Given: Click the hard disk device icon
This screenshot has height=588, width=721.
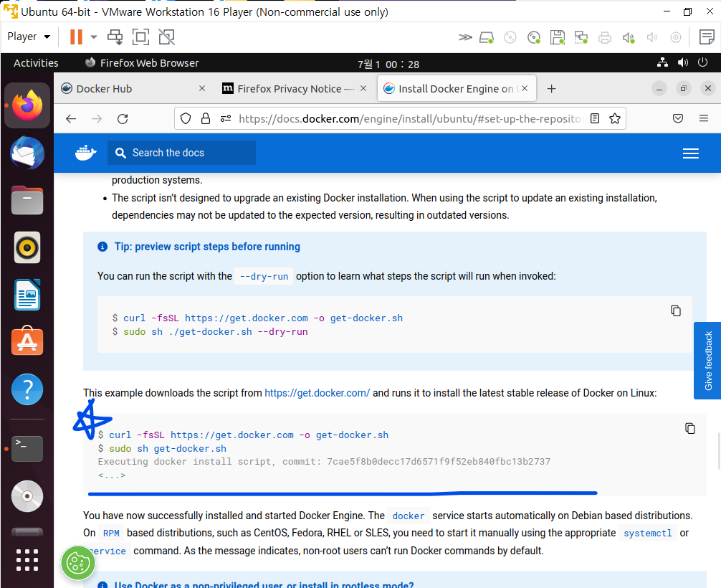Looking at the screenshot, I should (487, 37).
